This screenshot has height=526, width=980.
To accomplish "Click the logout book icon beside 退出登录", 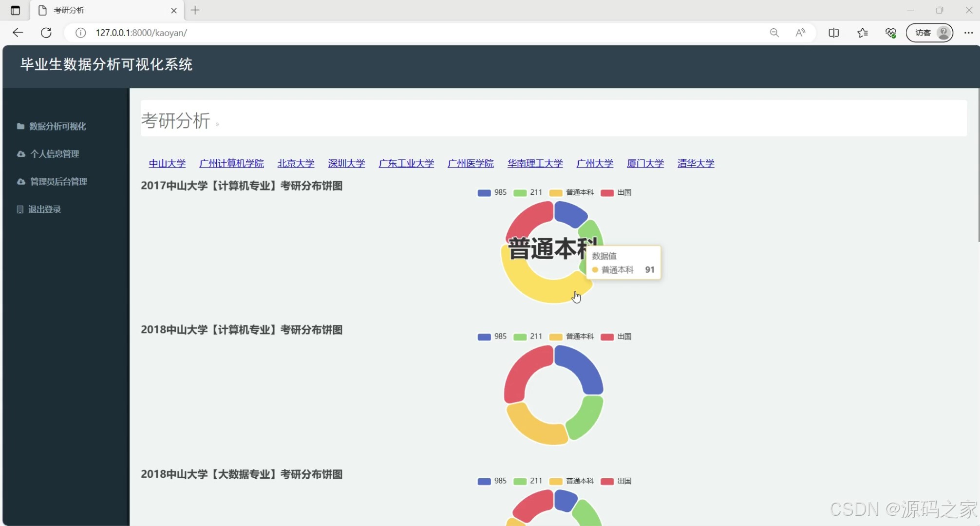I will [x=19, y=209].
